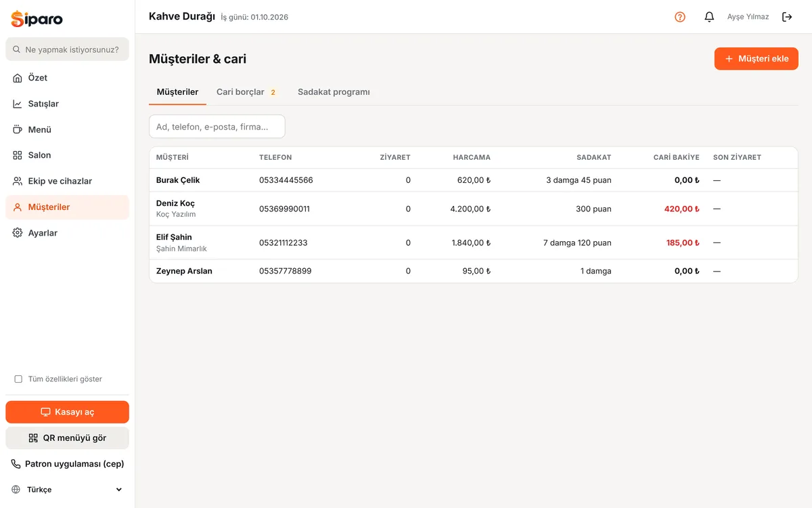Click the CARİ BAKİYE column header
Screen dimensions: 812x508
pos(677,157)
